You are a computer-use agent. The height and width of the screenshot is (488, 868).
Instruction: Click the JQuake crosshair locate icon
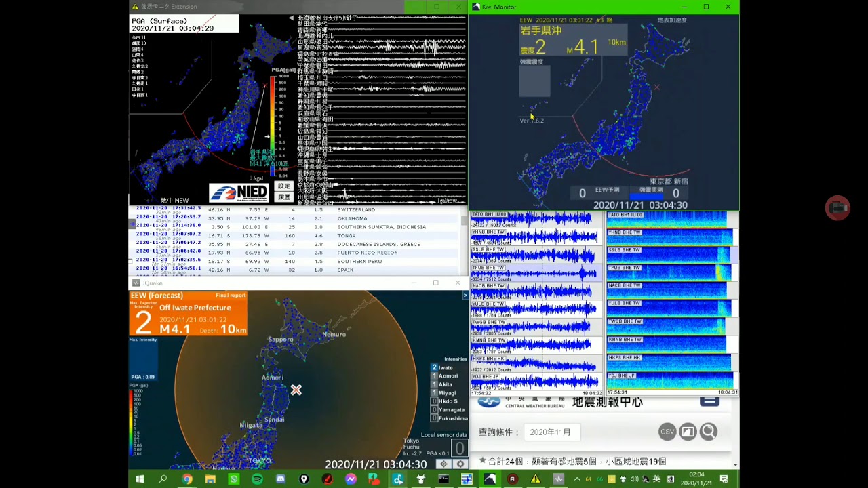pyautogui.click(x=443, y=464)
